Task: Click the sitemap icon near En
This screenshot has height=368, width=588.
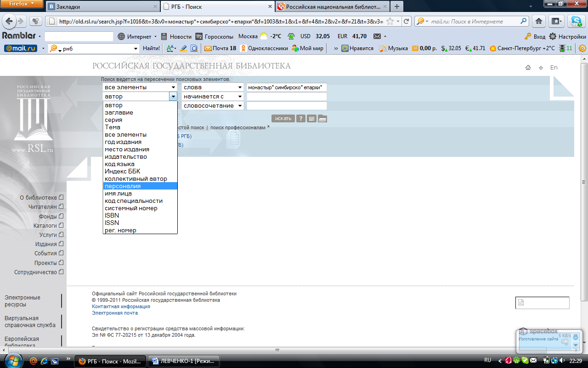Action: coord(541,68)
